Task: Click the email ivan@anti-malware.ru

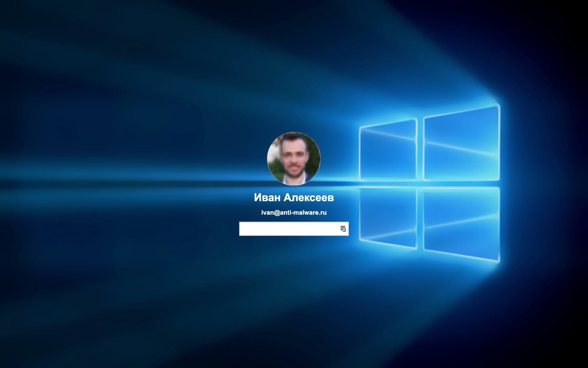Action: click(x=294, y=213)
